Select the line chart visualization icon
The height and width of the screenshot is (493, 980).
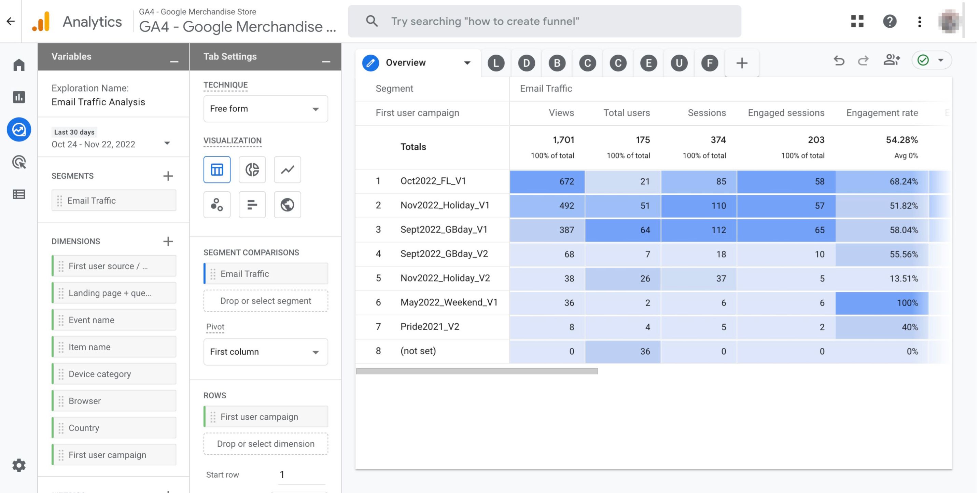click(286, 169)
